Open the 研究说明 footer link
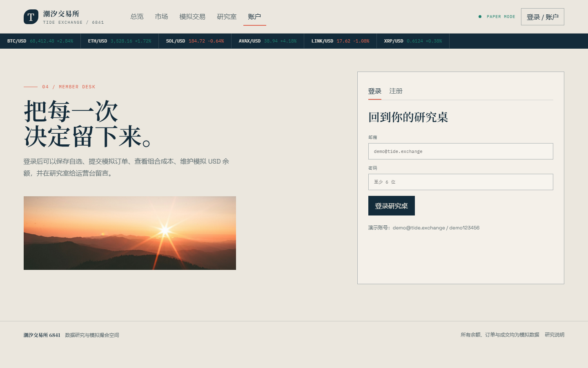588x368 pixels. click(555, 335)
